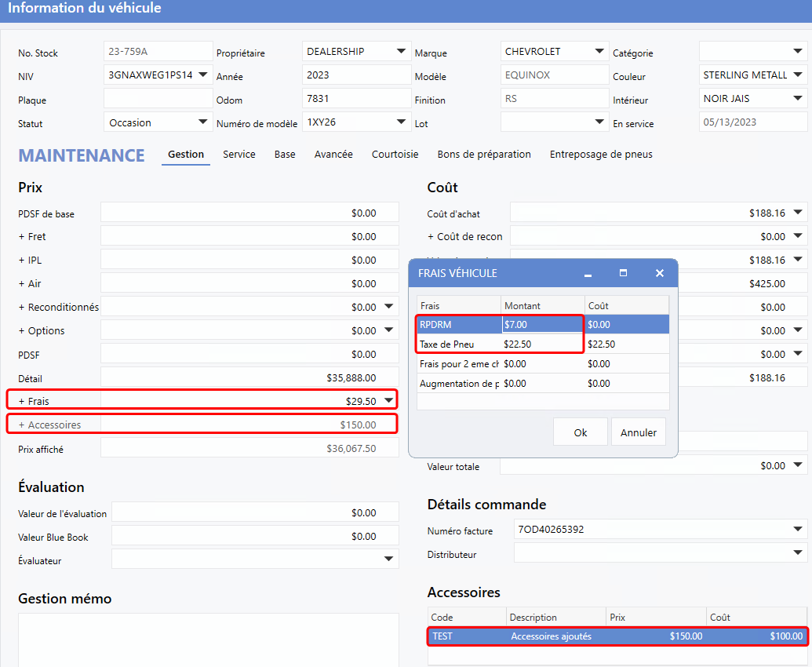The height and width of the screenshot is (667, 812).
Task: Open Bons de préparation tab
Action: coord(484,155)
